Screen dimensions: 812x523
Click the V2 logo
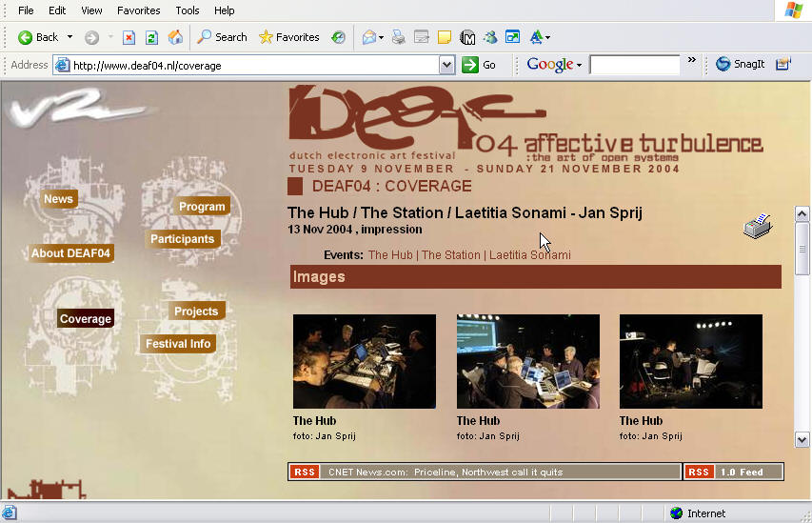pos(78,107)
